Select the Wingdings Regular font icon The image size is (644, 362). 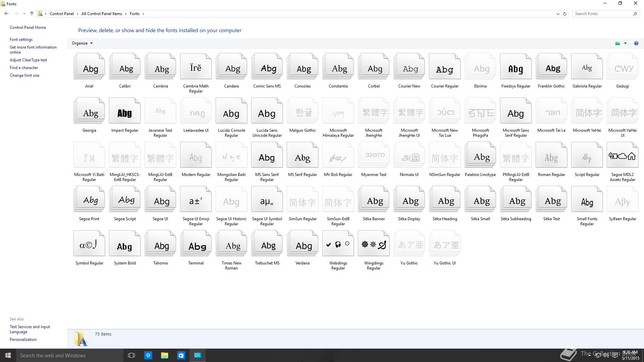[373, 245]
